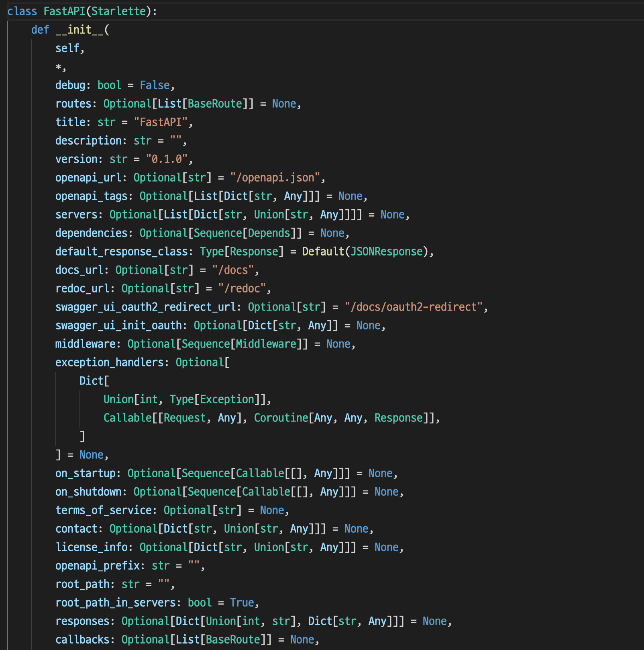644x650 pixels.
Task: Click the redoc_url parameter name
Action: pyautogui.click(x=82, y=288)
